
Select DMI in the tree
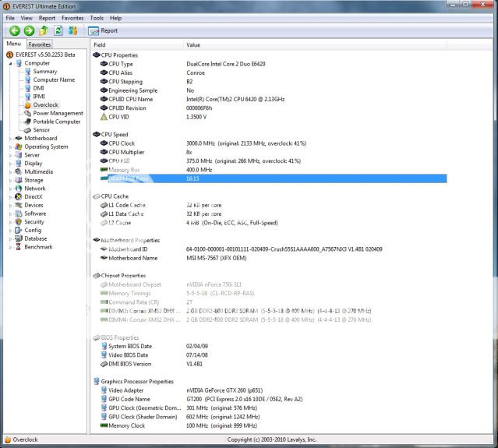pyautogui.click(x=38, y=88)
